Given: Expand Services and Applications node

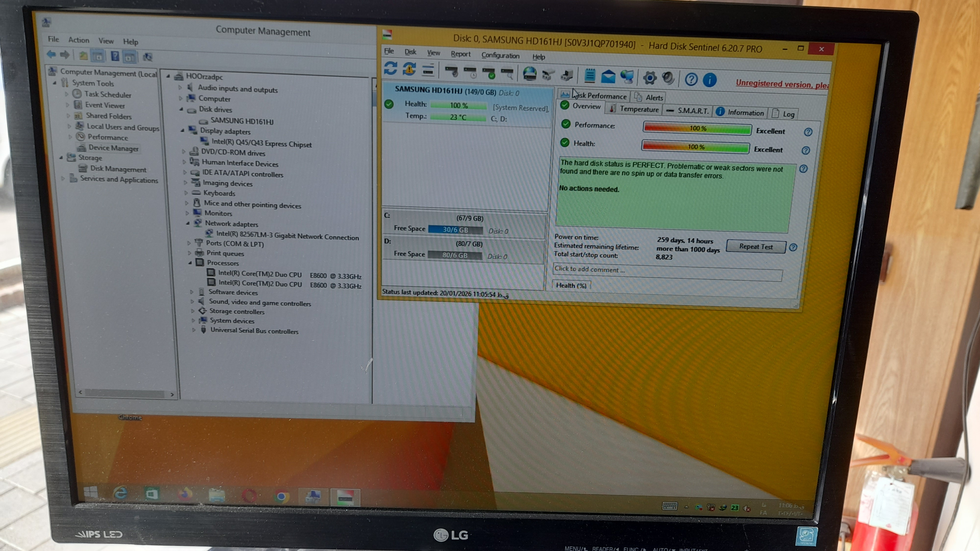Looking at the screenshot, I should [63, 178].
